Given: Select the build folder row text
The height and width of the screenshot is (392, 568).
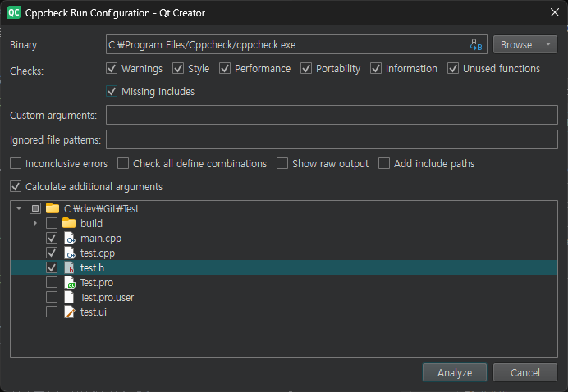Looking at the screenshot, I should pos(91,223).
